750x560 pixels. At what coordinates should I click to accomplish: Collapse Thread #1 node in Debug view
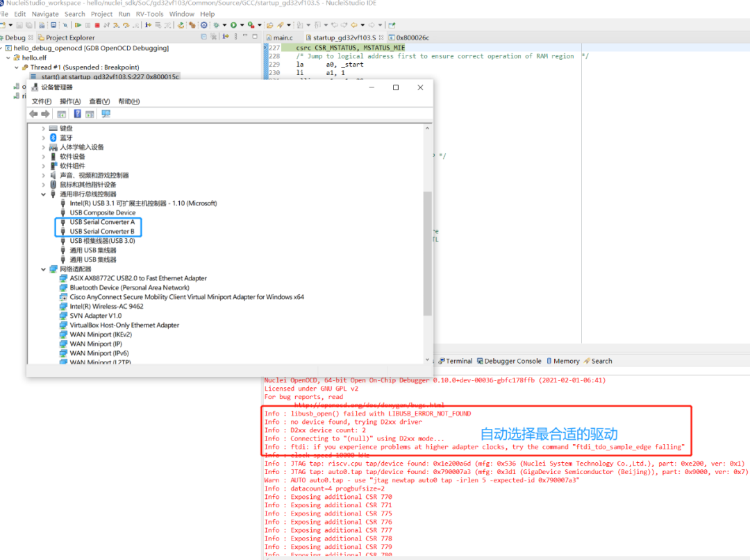[x=16, y=67]
